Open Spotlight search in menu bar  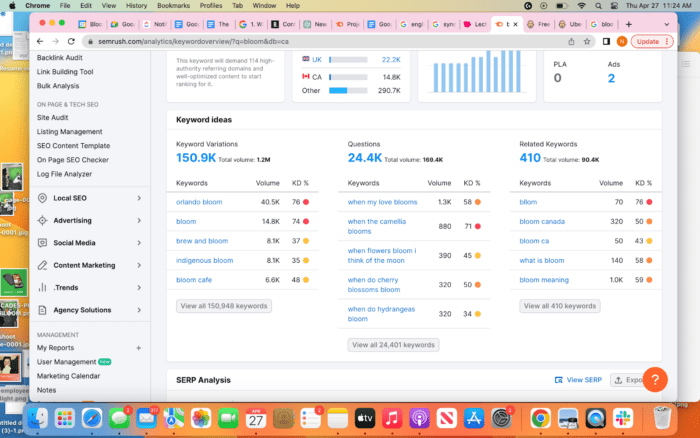pyautogui.click(x=598, y=6)
